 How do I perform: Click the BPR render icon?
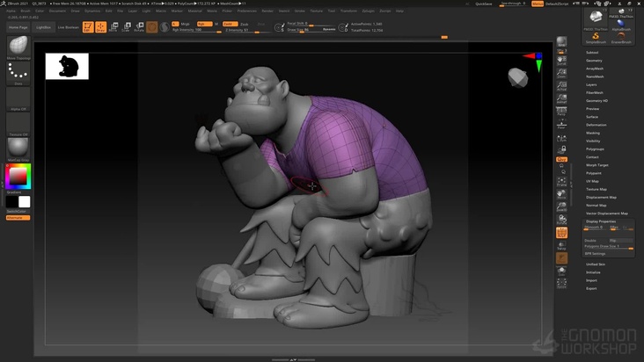561,42
